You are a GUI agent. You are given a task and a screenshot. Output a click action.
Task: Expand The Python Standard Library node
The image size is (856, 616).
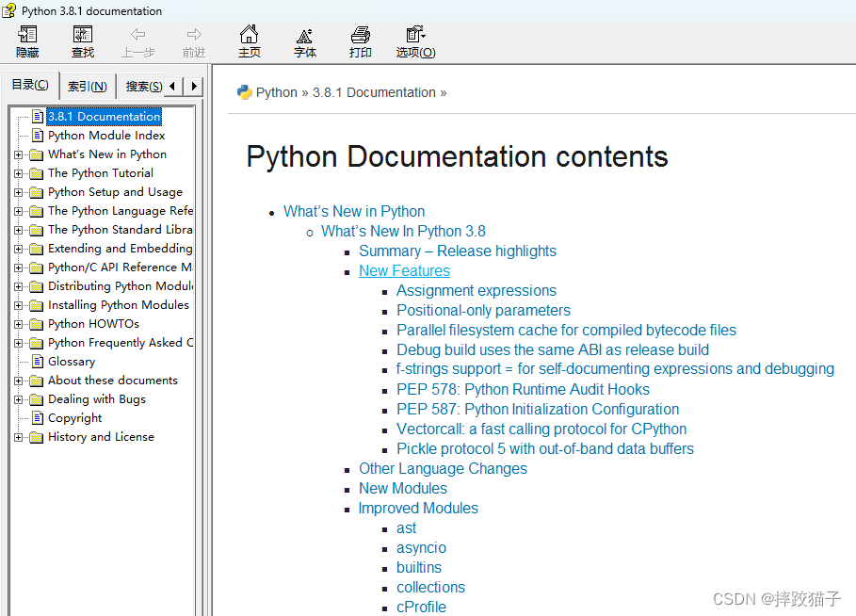pos(19,230)
